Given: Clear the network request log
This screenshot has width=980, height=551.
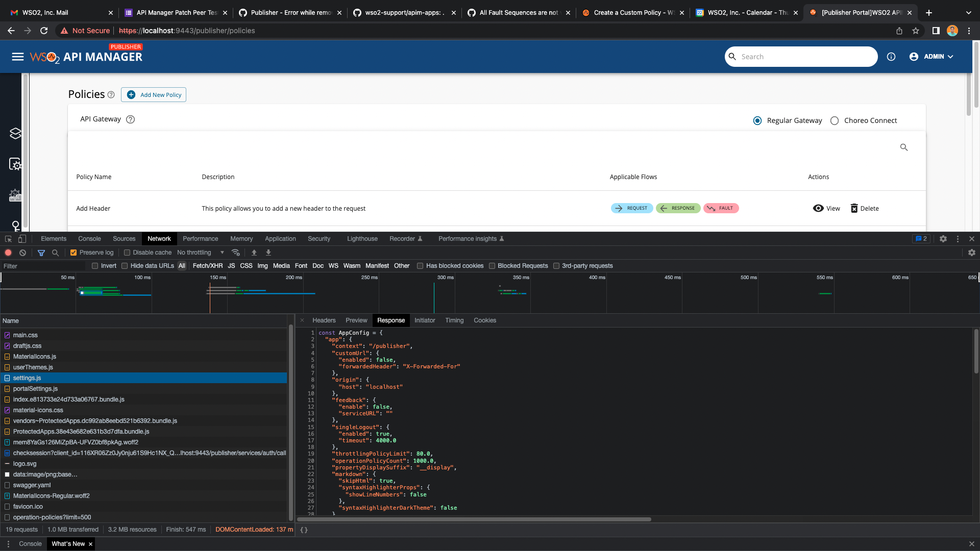Looking at the screenshot, I should tap(22, 252).
